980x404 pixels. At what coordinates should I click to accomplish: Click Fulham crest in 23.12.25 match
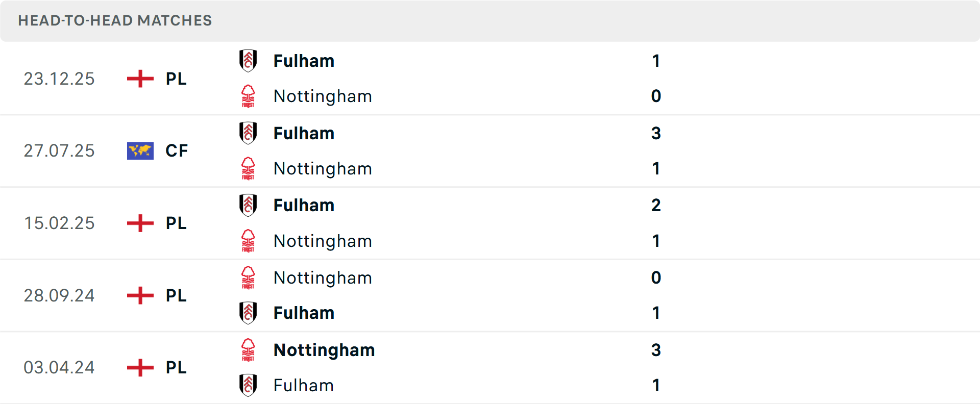pos(248,61)
